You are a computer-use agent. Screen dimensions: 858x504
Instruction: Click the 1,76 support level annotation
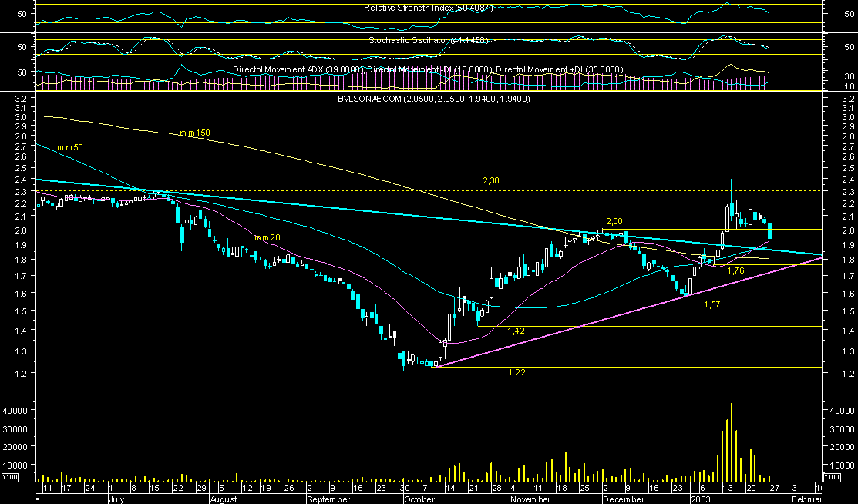pyautogui.click(x=735, y=270)
